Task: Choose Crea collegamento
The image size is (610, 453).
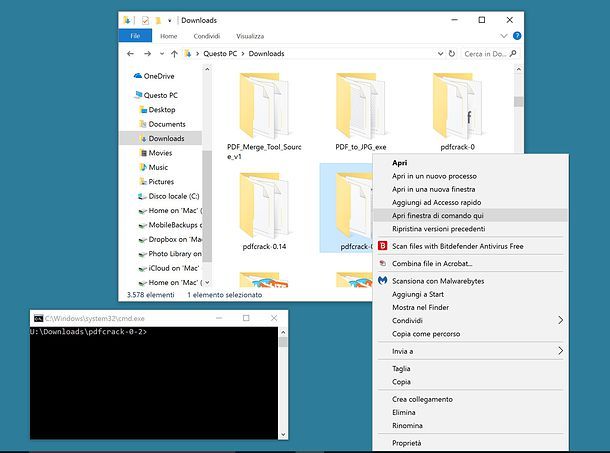Action: pyautogui.click(x=422, y=399)
